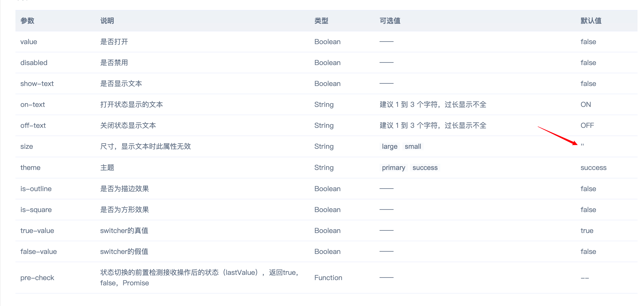
Task: Click the parameter name "disabled"
Action: pyautogui.click(x=34, y=63)
